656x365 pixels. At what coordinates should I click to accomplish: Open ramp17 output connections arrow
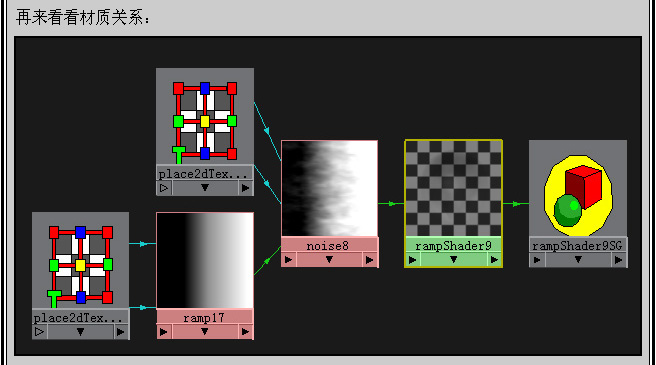point(245,332)
